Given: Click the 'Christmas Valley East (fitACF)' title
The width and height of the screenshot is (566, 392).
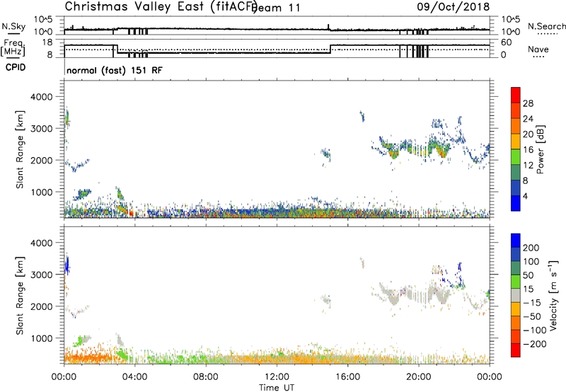Looking at the screenshot, I should pos(161,7).
